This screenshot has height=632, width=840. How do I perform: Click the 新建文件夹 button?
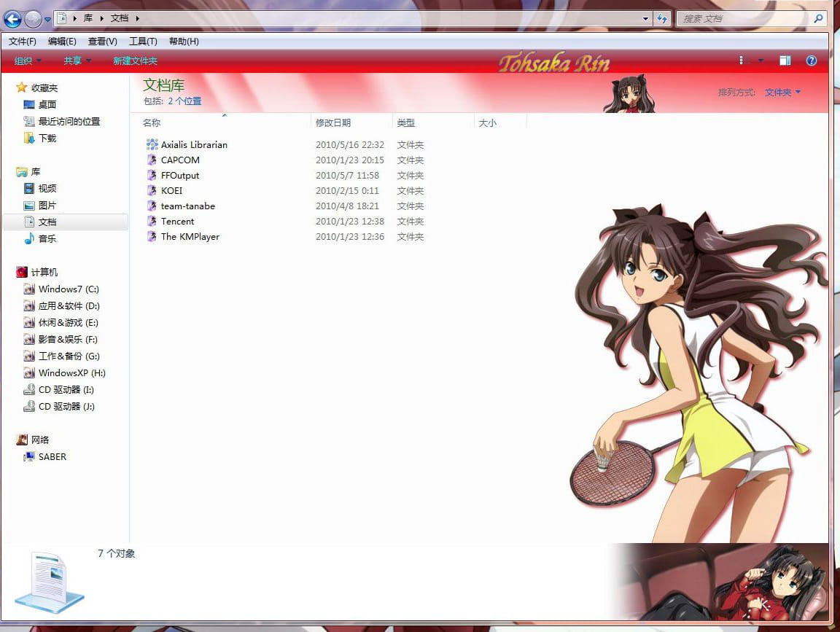[136, 61]
